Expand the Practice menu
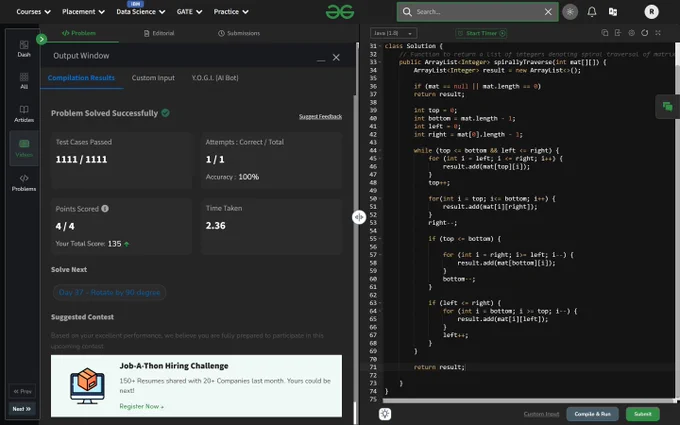 click(x=231, y=12)
